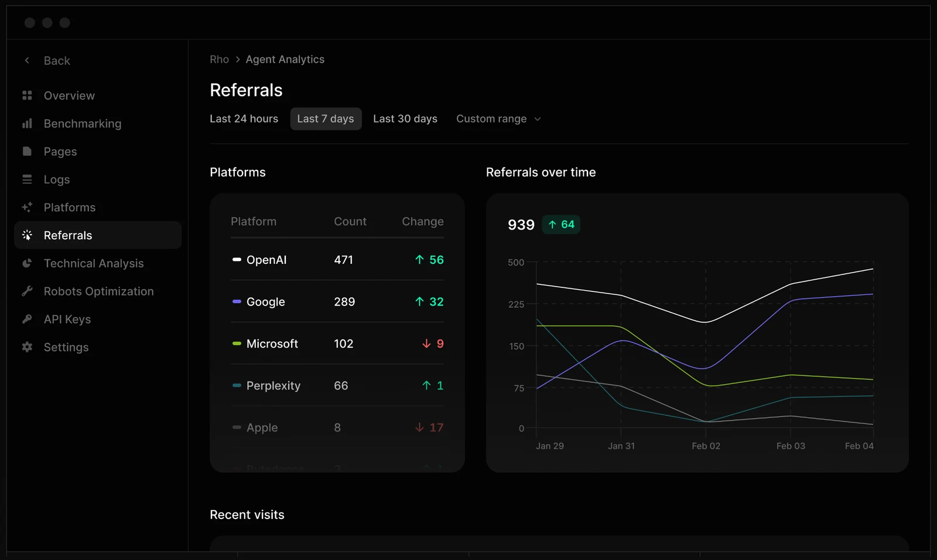Navigate to Robots Optimization
The width and height of the screenshot is (937, 560).
(x=99, y=291)
